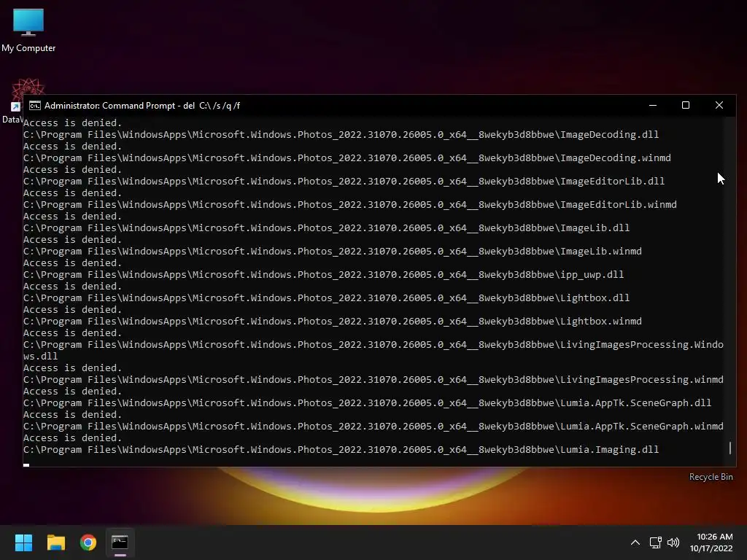Minimize the Command Prompt window
The width and height of the screenshot is (747, 560).
(653, 105)
